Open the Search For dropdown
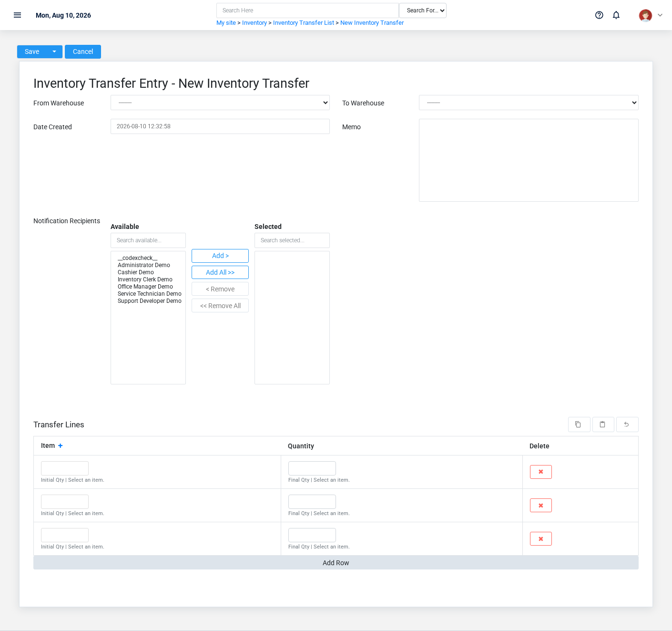The width and height of the screenshot is (672, 631). [423, 10]
